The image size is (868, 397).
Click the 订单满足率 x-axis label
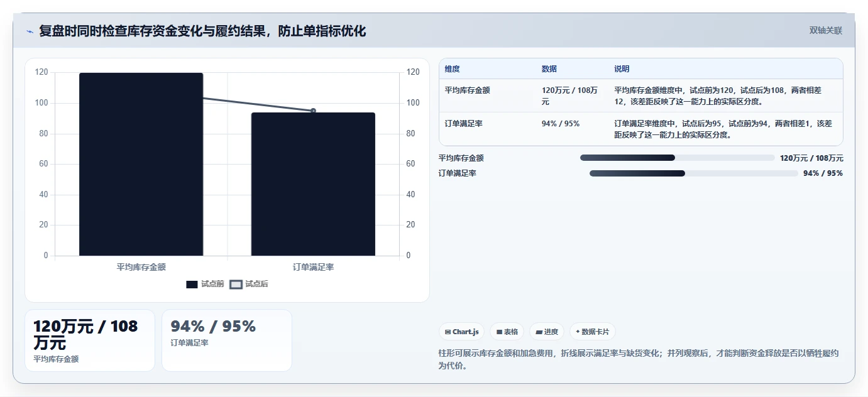click(313, 267)
